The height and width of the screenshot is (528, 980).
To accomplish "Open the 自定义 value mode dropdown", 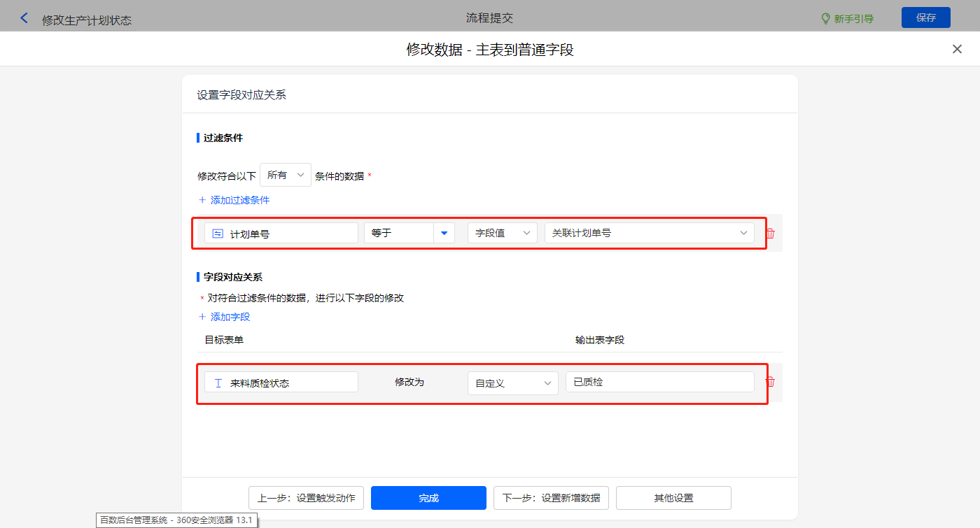I will tap(512, 383).
